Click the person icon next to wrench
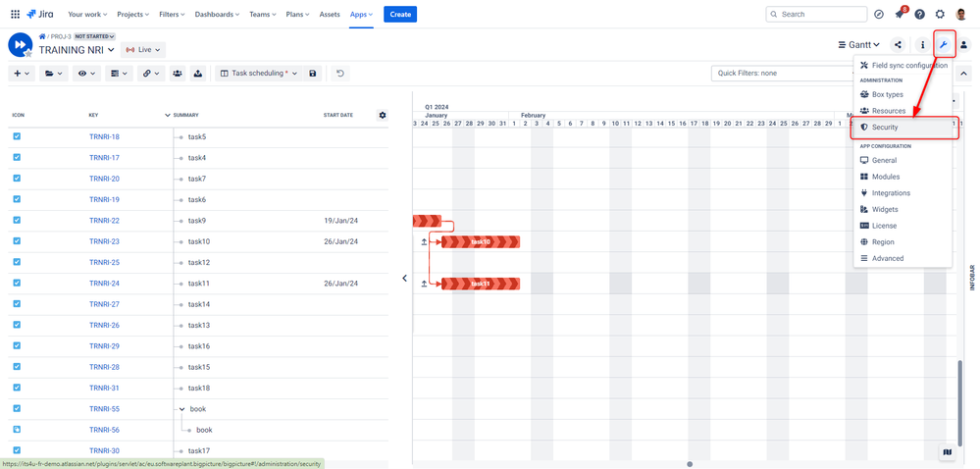 [963, 45]
